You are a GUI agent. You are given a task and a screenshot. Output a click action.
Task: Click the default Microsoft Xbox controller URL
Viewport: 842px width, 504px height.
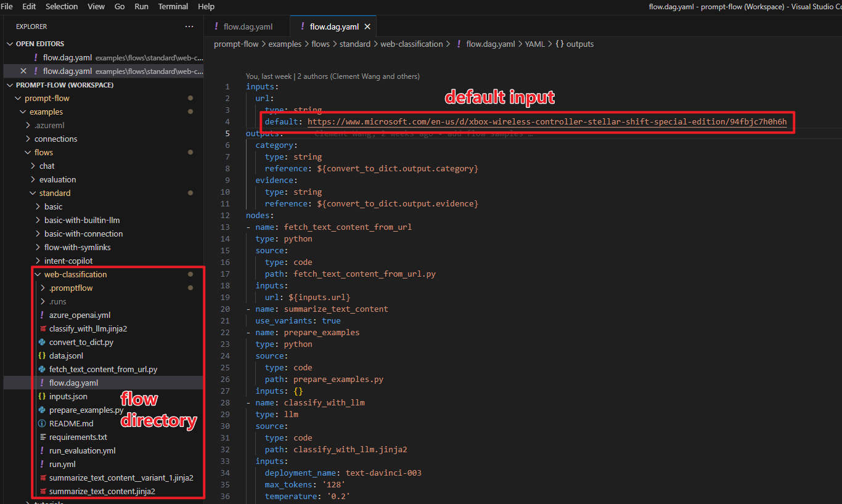[x=547, y=122]
